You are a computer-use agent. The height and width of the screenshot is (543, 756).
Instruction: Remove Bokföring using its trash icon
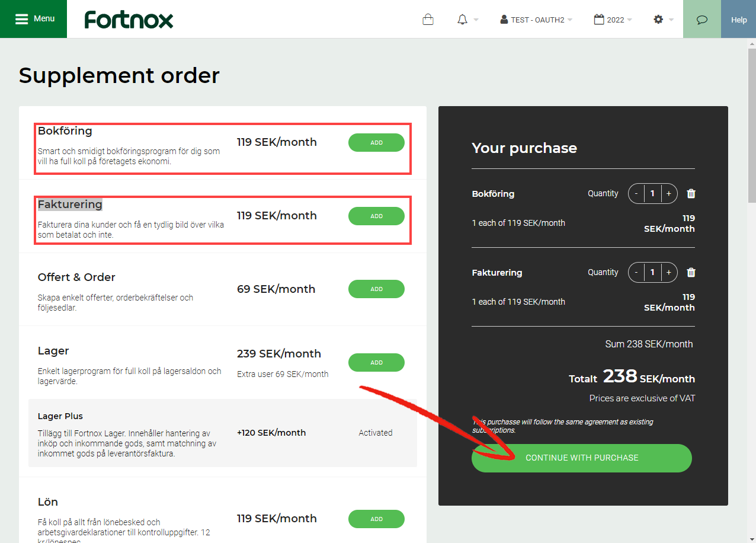click(691, 193)
